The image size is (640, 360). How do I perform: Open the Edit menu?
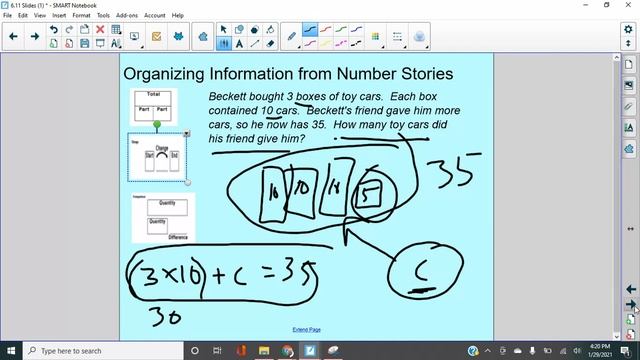point(23,15)
